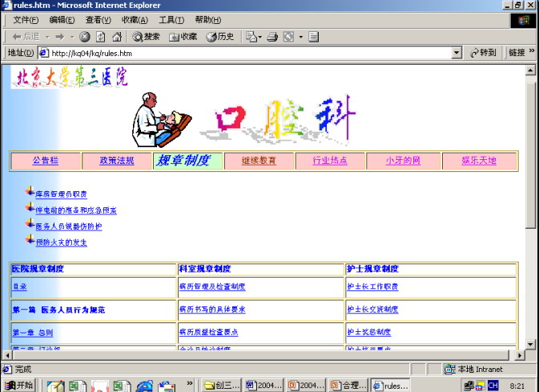Click the Print toolbar icon

click(272, 37)
